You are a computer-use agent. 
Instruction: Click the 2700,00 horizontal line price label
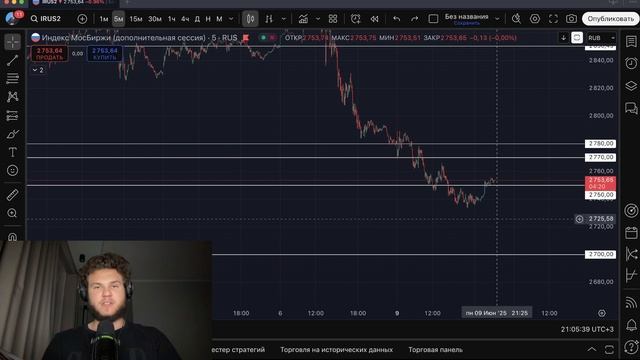(x=600, y=254)
